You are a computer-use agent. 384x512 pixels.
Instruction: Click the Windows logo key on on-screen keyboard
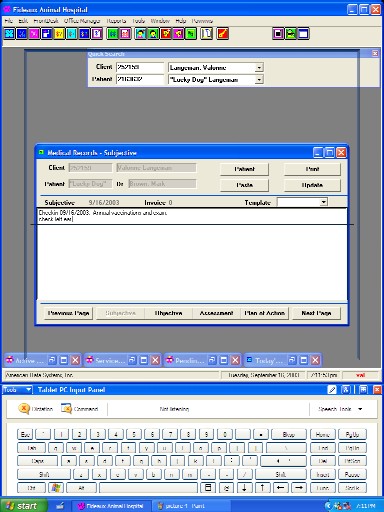(56, 488)
